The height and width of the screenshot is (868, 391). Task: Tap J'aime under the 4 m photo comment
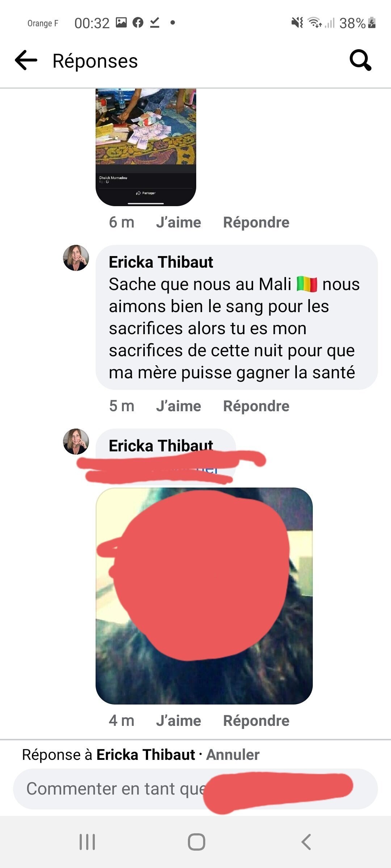[x=178, y=721]
